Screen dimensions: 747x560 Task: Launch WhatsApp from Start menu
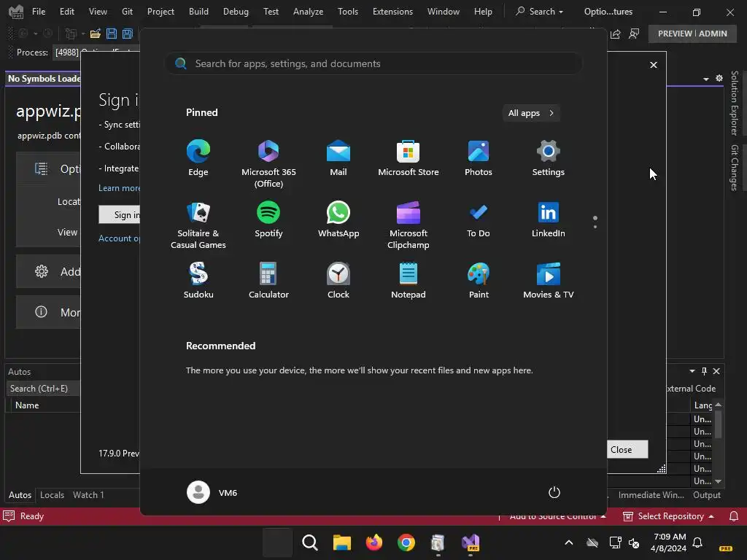tap(338, 219)
